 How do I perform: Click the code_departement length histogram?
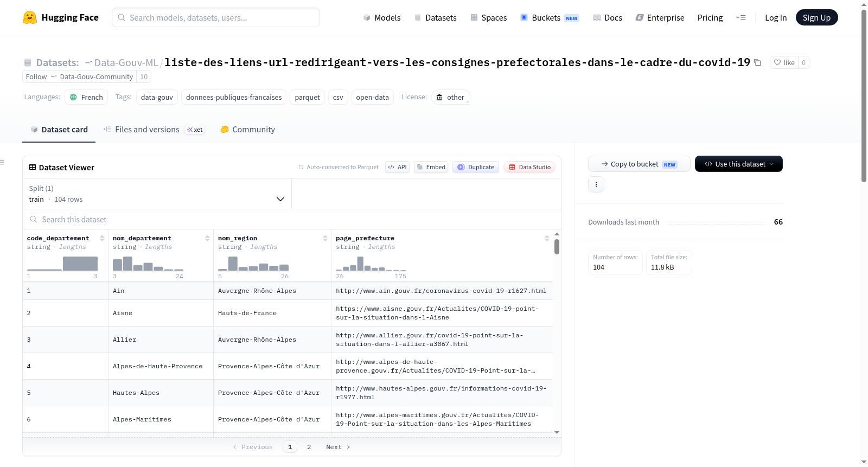[62, 263]
